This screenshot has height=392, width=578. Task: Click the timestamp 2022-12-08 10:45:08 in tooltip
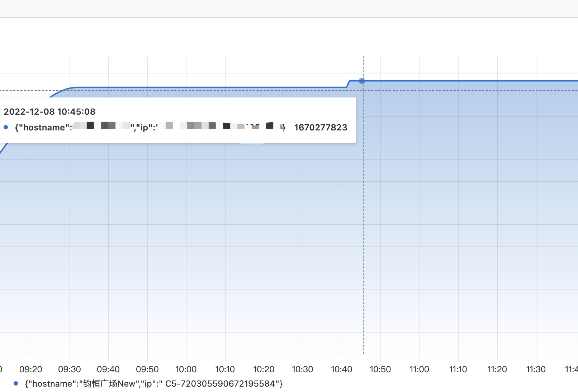[49, 111]
